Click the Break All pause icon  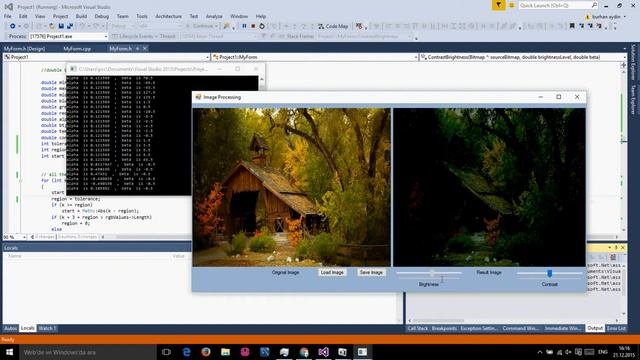click(244, 26)
